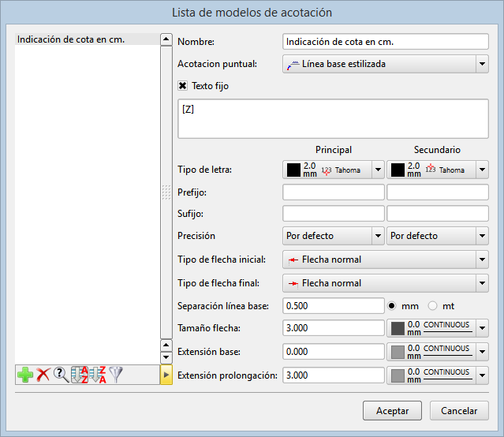Click the yellow expand arrow button
Screen dimensions: 504x437
click(x=166, y=375)
